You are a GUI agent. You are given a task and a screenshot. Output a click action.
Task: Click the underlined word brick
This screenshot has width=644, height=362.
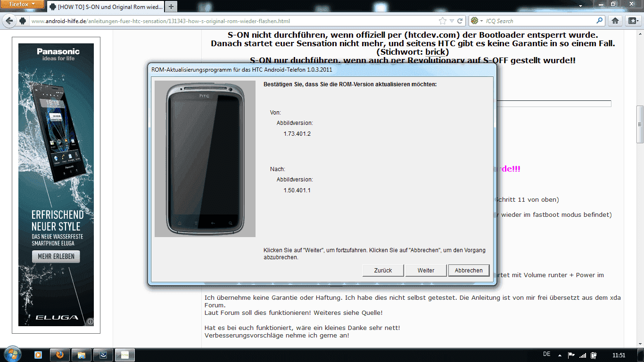435,52
